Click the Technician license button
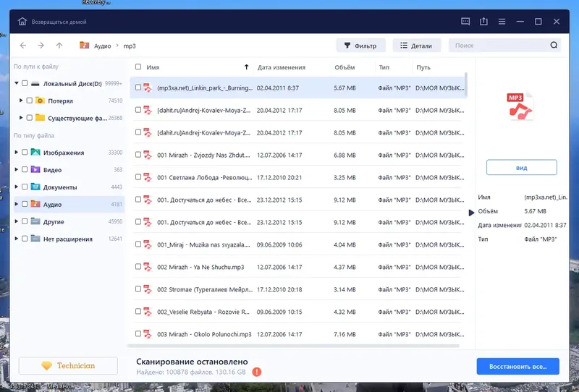The width and height of the screenshot is (579, 392). (68, 365)
